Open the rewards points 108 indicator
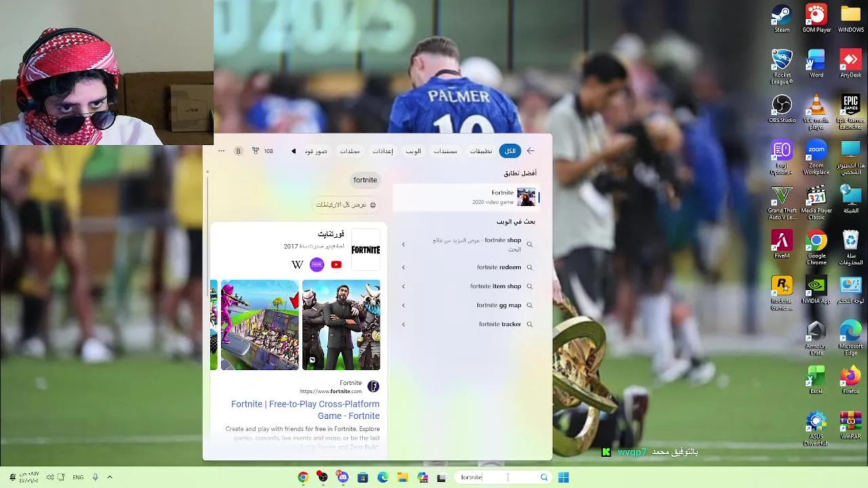Screen dimensions: 868x488 click(x=263, y=151)
